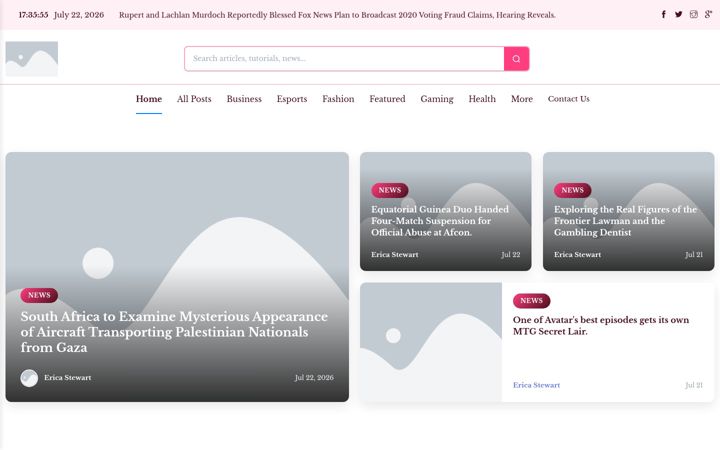720x450 pixels.
Task: Open Erica Stewart on Frontier Lawman card
Action: pyautogui.click(x=577, y=254)
